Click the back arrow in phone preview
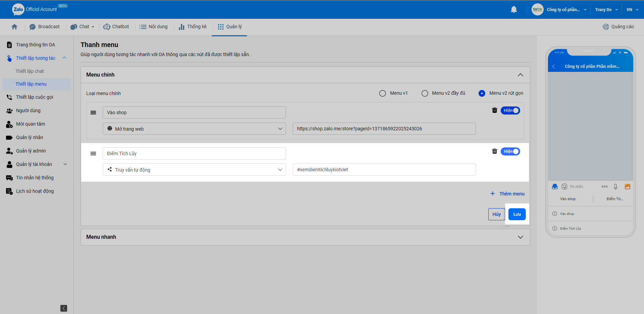Image resolution: width=644 pixels, height=314 pixels. point(554,66)
